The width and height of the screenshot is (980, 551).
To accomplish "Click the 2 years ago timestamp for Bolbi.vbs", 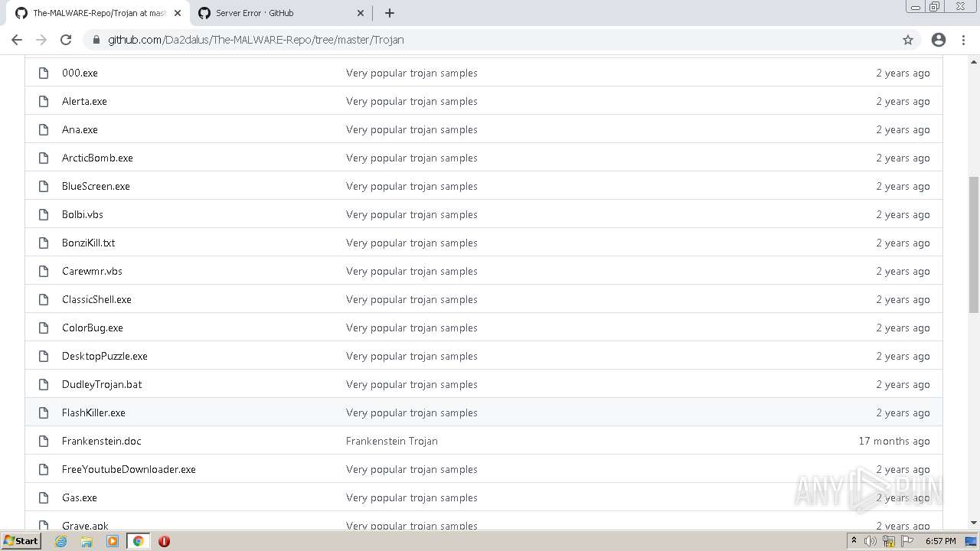I will pos(903,214).
